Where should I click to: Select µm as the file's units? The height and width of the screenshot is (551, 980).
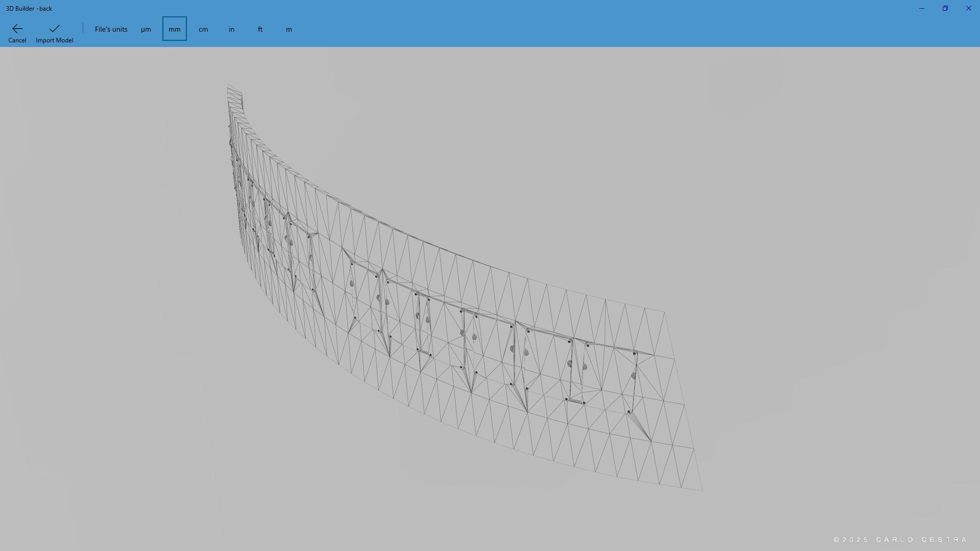click(x=146, y=29)
